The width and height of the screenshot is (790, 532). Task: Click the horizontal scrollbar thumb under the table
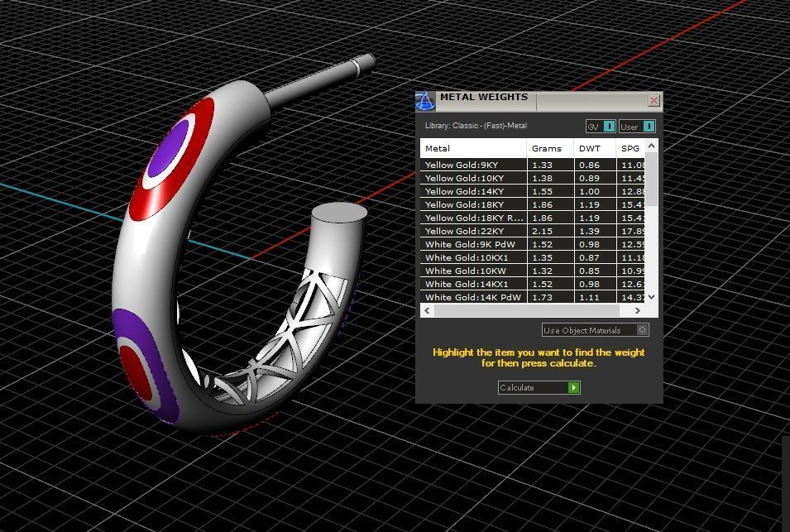click(x=526, y=311)
